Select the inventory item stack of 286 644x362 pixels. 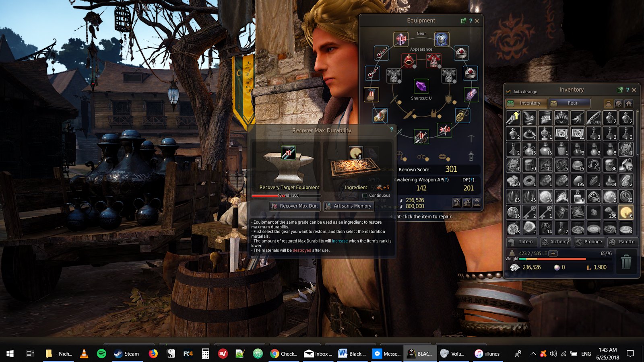610,212
